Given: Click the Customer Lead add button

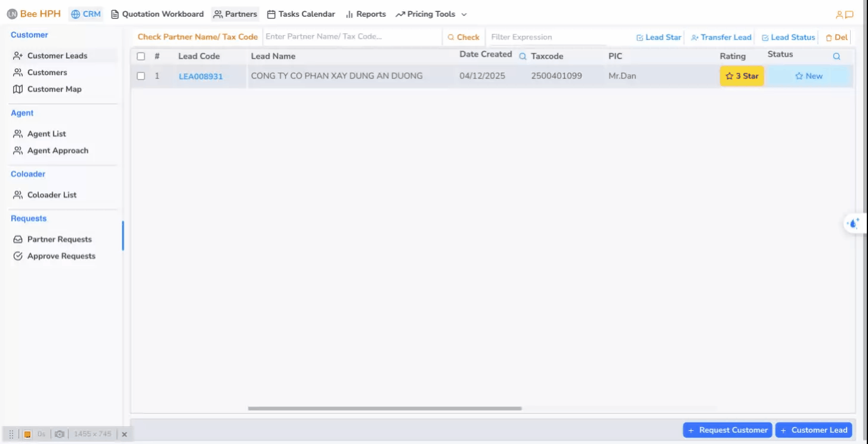Looking at the screenshot, I should [813, 430].
